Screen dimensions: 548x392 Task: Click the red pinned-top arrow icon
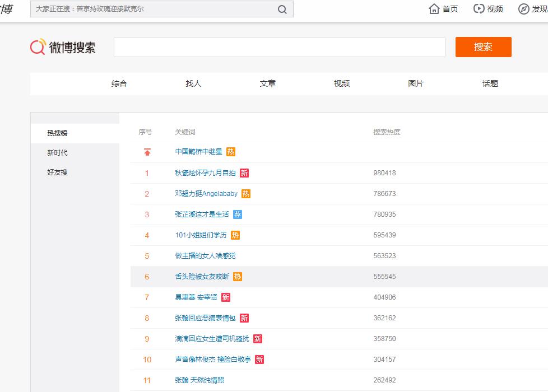point(147,152)
